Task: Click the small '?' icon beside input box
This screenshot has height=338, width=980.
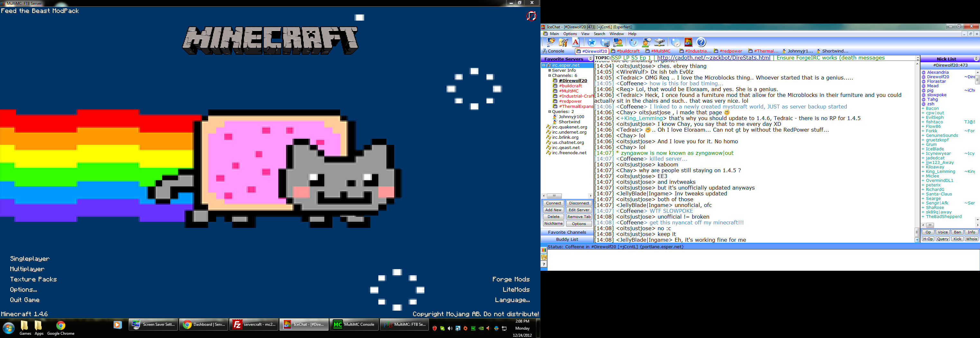Action: [544, 264]
